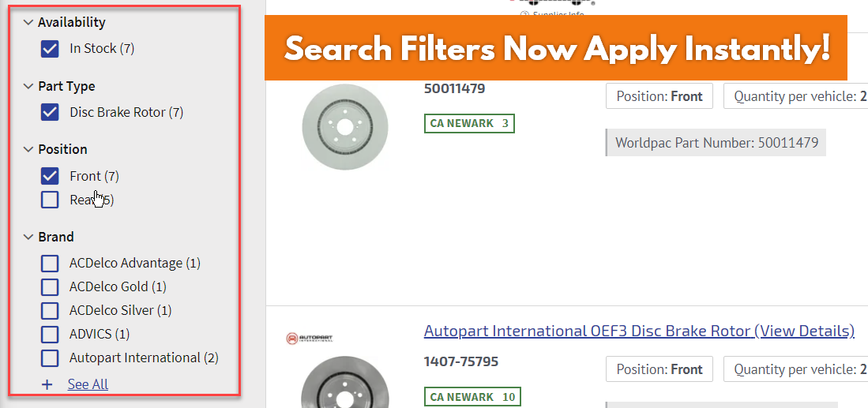Viewport: 868px width, 408px height.
Task: Collapse the Brand filter section
Action: pos(28,237)
